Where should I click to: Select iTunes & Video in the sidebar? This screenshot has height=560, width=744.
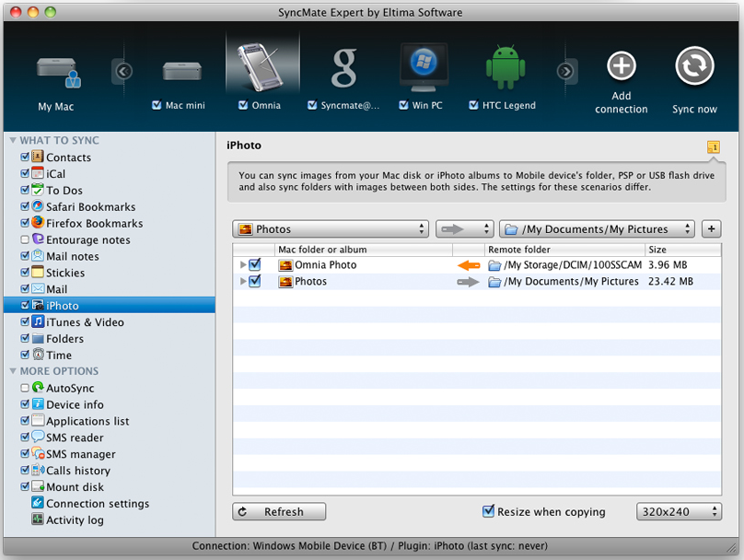(x=85, y=322)
